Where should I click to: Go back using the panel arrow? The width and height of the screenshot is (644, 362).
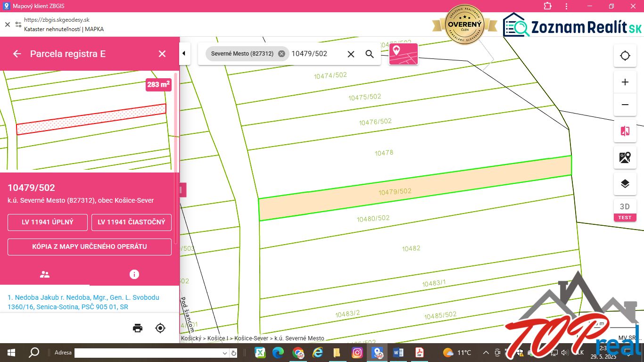pos(17,54)
